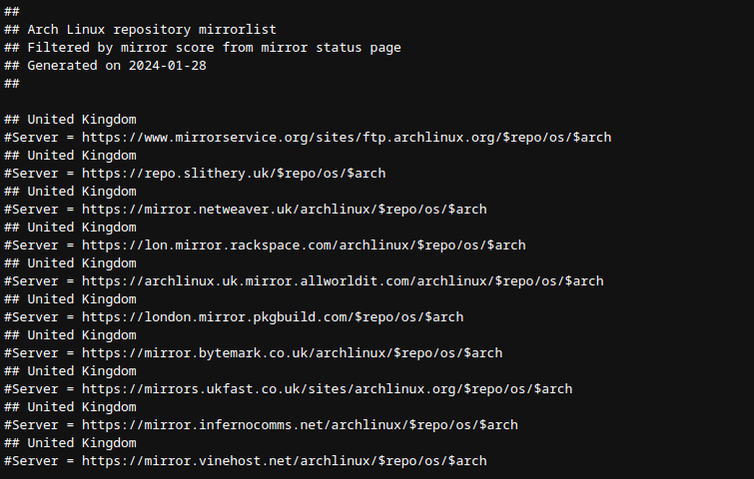This screenshot has height=479, width=754.
Task: Click the mirrors.ukfast.co.uk server URL
Action: point(327,389)
